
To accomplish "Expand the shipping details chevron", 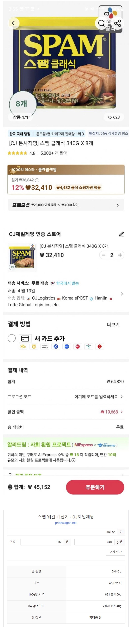I will point(122,294).
